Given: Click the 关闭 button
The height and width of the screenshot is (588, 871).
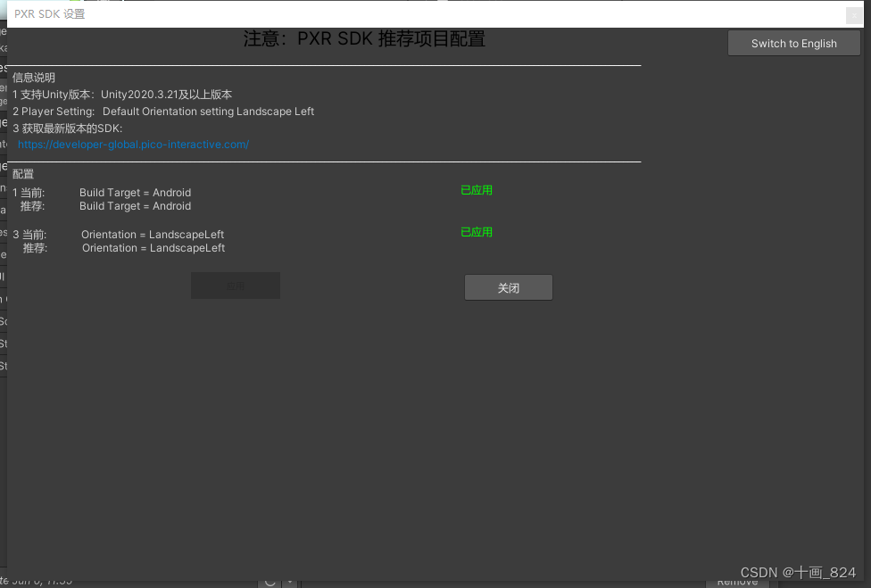Looking at the screenshot, I should (x=509, y=287).
